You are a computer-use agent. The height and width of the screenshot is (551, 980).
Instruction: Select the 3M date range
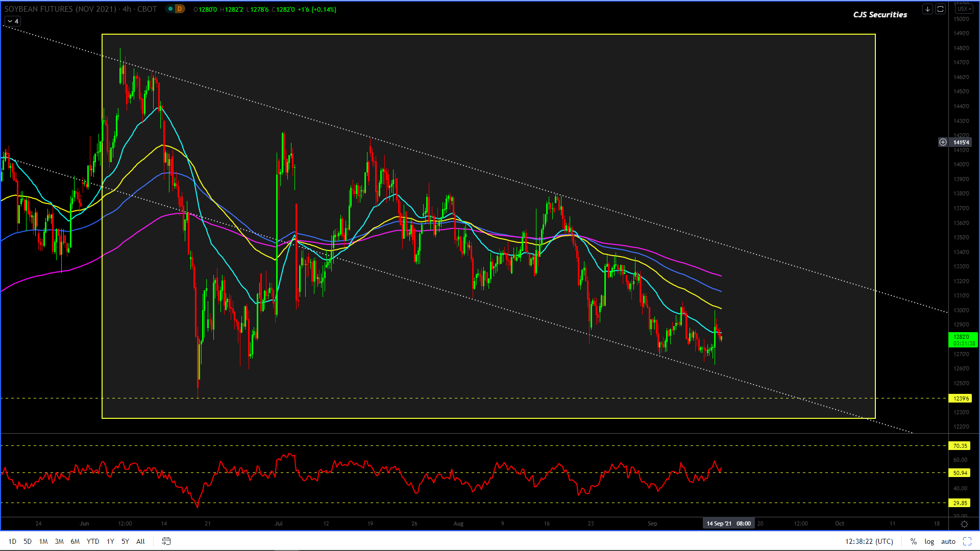(59, 541)
